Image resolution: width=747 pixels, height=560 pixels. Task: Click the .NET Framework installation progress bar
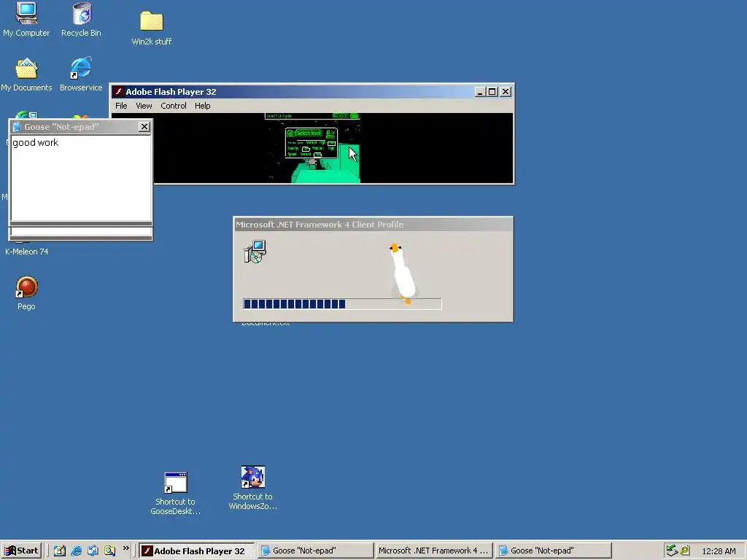pyautogui.click(x=342, y=304)
